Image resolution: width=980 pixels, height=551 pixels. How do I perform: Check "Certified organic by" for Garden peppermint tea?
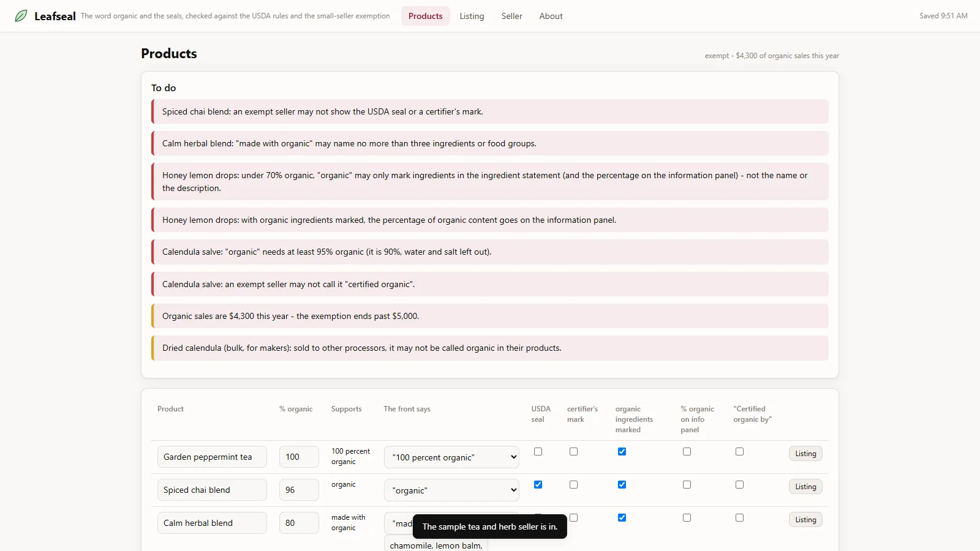click(739, 452)
